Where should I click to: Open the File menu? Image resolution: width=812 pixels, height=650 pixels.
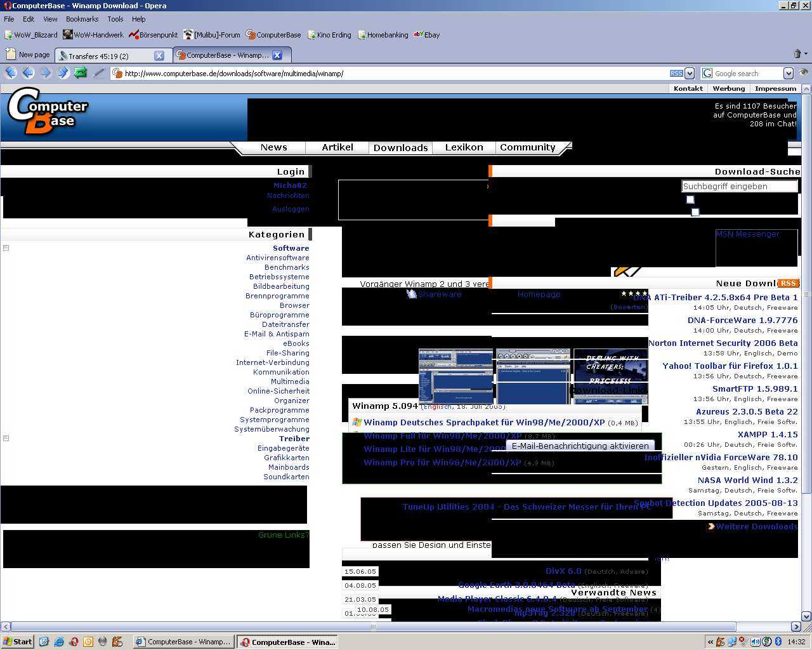[9, 19]
